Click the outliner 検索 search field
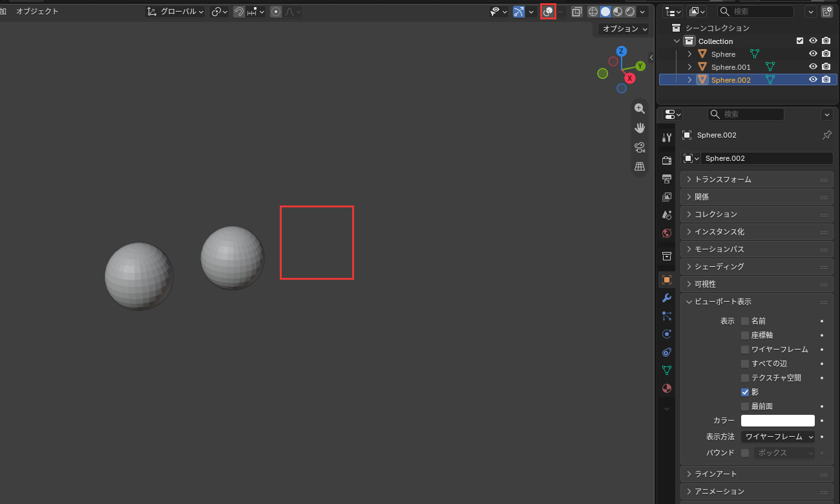The height and width of the screenshot is (504, 840). click(x=756, y=12)
